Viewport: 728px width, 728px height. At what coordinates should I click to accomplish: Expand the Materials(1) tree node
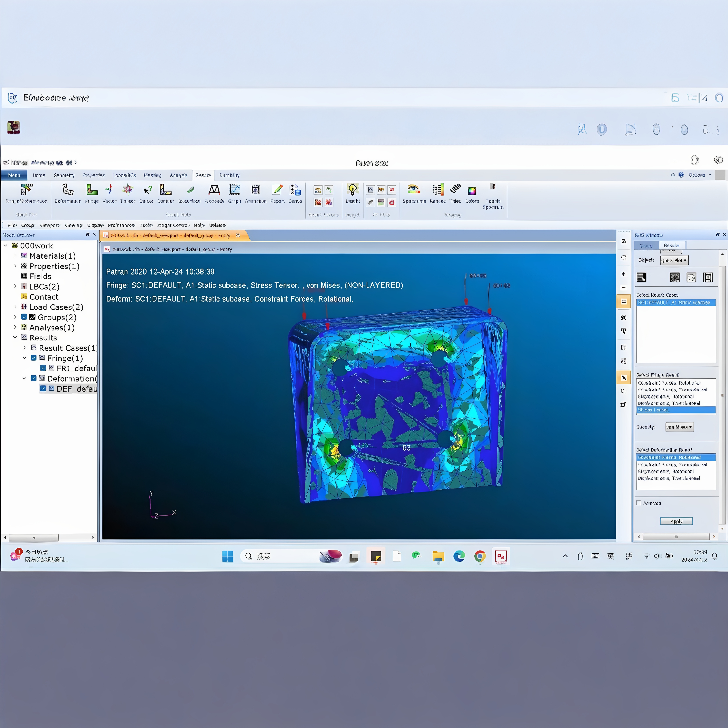15,256
